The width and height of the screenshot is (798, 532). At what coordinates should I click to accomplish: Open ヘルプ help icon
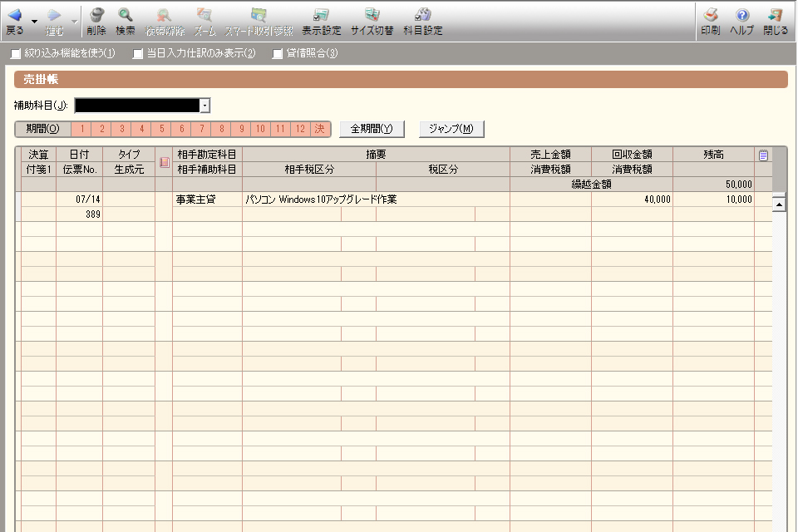pyautogui.click(x=742, y=15)
